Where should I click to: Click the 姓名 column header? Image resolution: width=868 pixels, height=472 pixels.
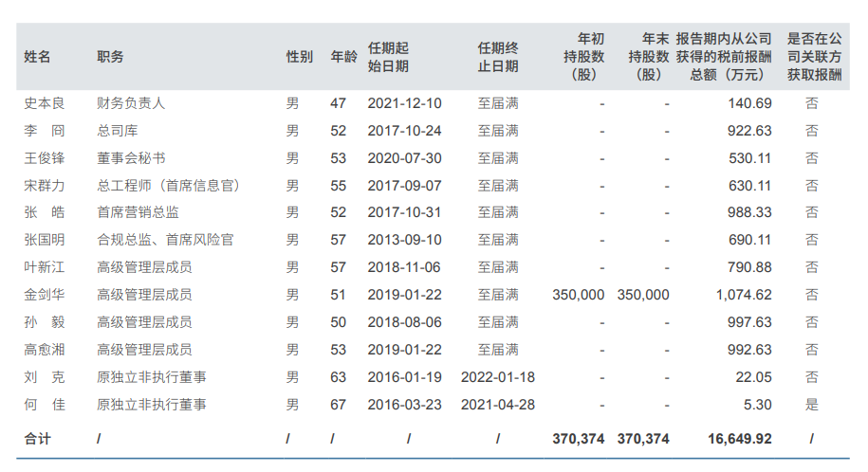tap(38, 57)
